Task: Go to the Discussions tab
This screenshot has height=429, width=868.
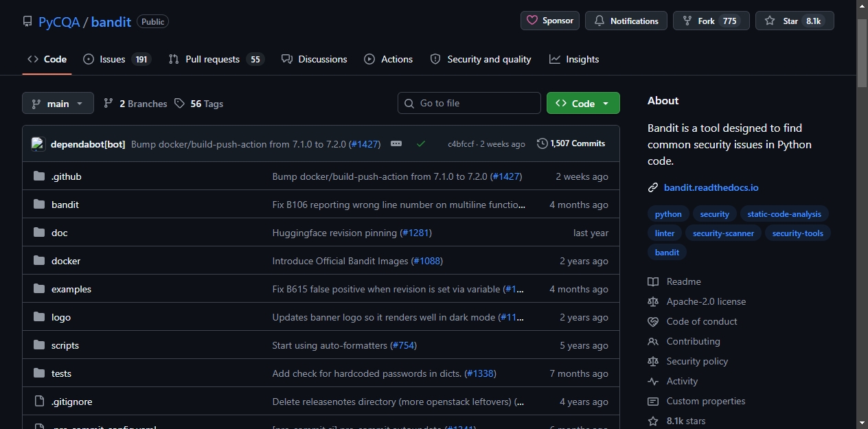Action: [315, 59]
